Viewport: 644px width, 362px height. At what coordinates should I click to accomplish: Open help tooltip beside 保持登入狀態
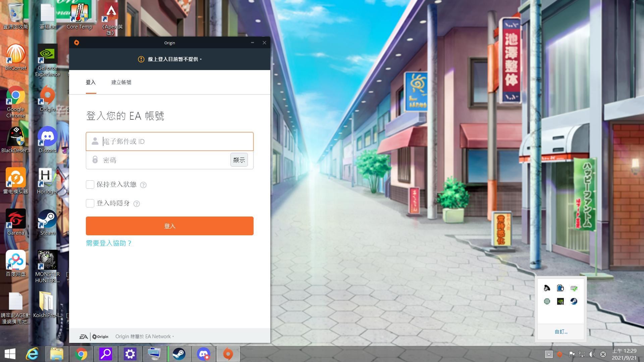143,185
